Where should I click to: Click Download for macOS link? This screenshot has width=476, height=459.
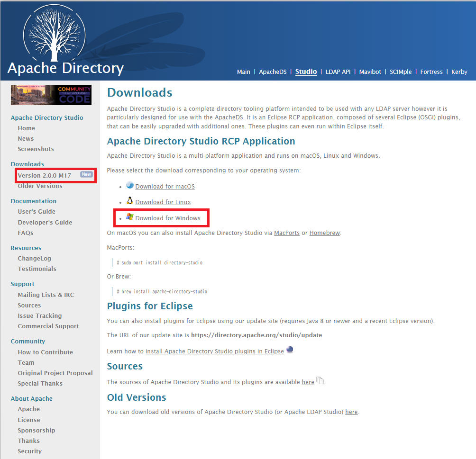[165, 186]
